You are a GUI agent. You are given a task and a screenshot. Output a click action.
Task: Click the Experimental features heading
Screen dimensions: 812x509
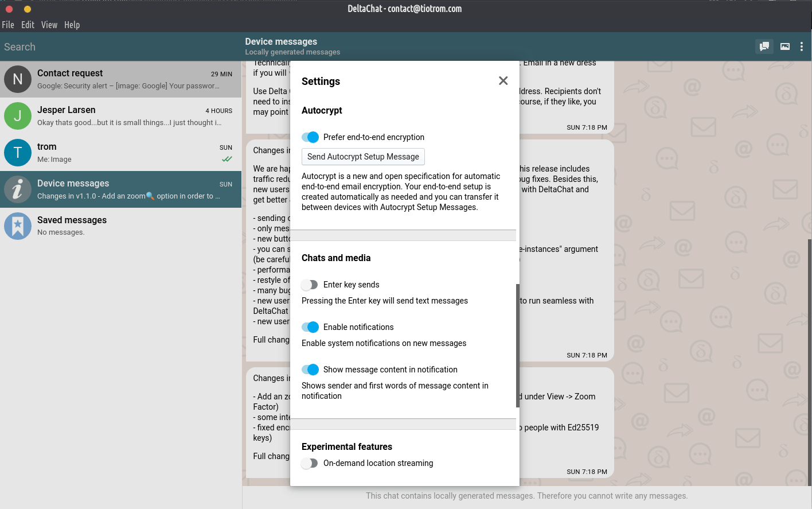(347, 446)
